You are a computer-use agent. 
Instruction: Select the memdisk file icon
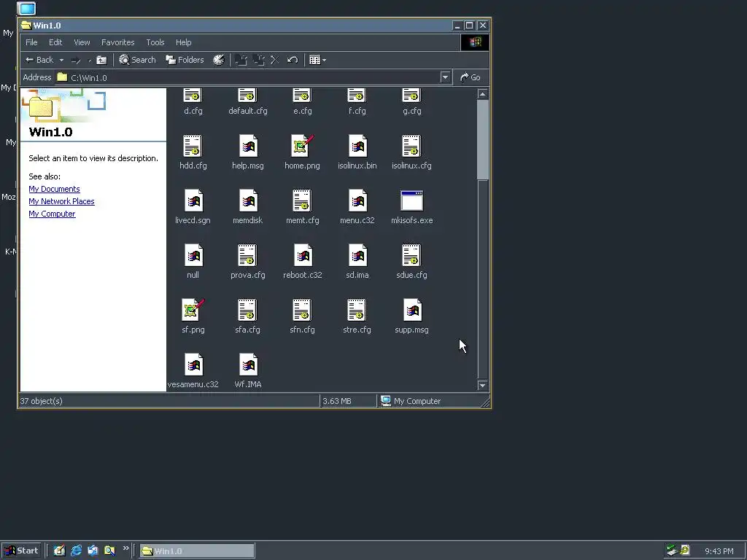click(248, 201)
